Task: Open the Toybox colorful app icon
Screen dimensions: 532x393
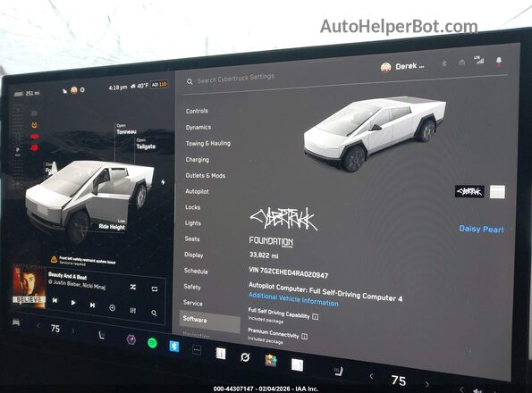Action: point(271,361)
